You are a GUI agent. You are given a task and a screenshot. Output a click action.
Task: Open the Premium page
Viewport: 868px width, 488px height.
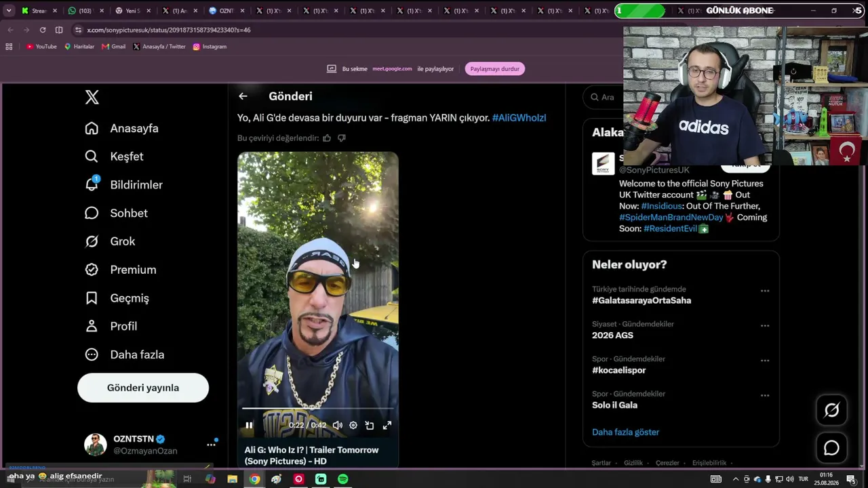(120, 270)
